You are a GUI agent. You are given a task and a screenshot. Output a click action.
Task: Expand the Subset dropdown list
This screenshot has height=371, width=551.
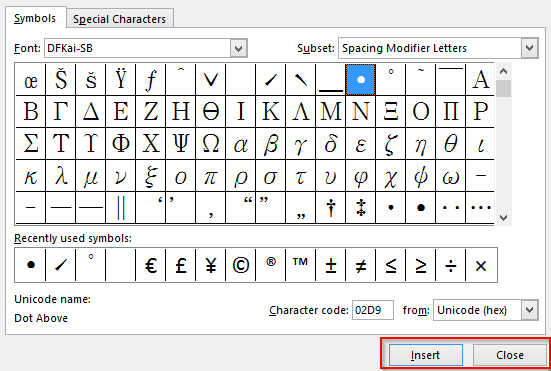click(530, 48)
